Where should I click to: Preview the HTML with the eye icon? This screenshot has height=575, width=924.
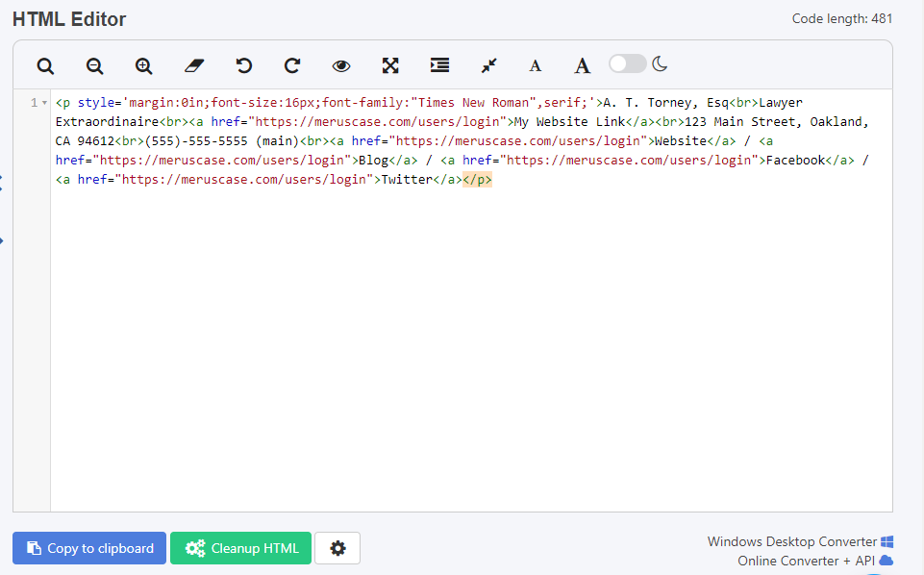coord(341,65)
